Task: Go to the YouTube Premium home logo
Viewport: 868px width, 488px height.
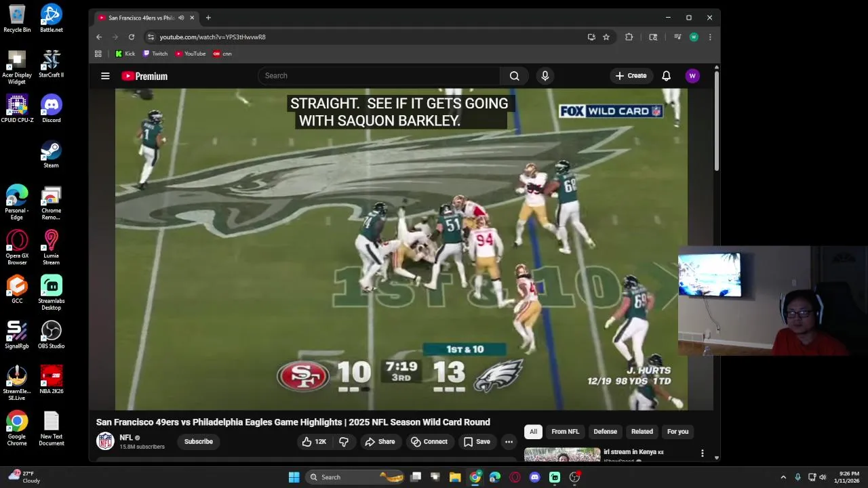Action: pos(144,76)
